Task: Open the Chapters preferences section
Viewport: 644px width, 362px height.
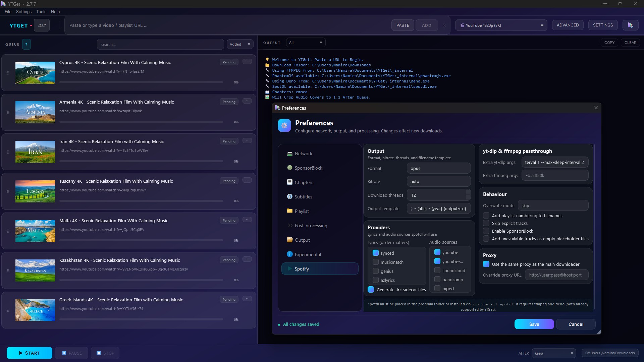Action: coord(320,182)
